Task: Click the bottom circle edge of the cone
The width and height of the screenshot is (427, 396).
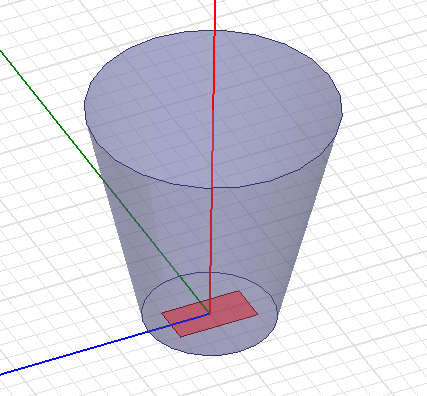Action: click(x=211, y=355)
